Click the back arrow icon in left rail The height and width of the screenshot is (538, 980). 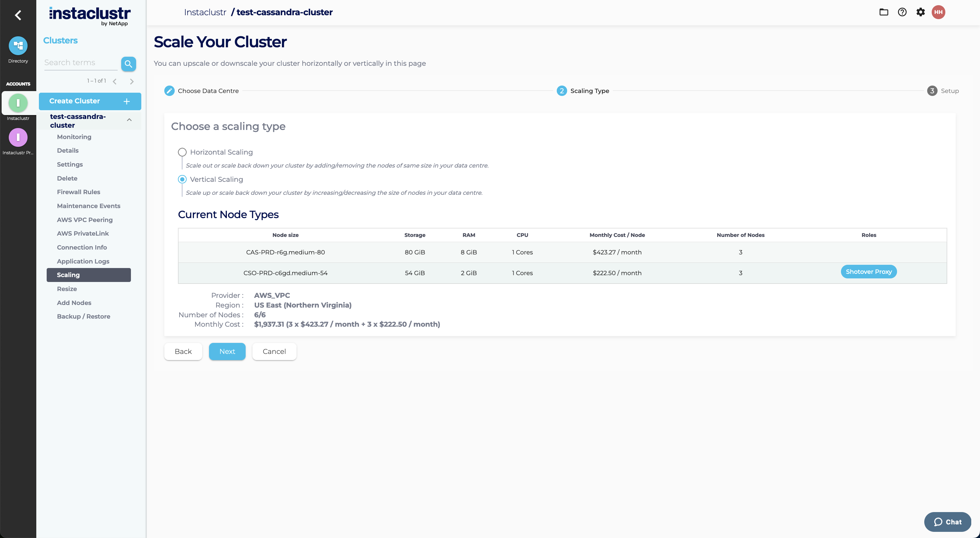pyautogui.click(x=18, y=15)
